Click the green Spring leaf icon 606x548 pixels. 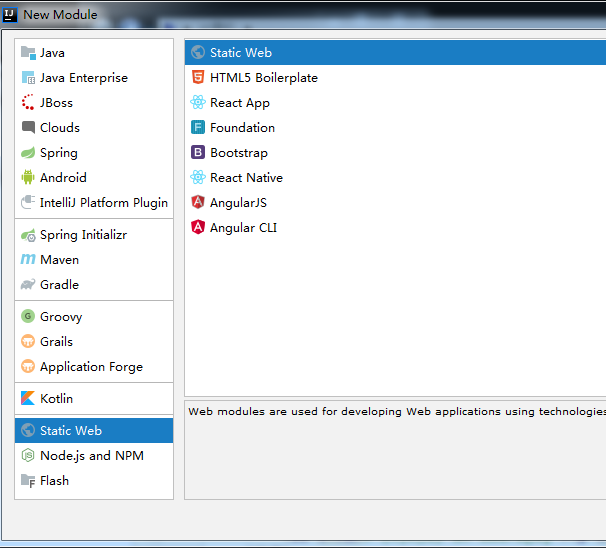[28, 153]
